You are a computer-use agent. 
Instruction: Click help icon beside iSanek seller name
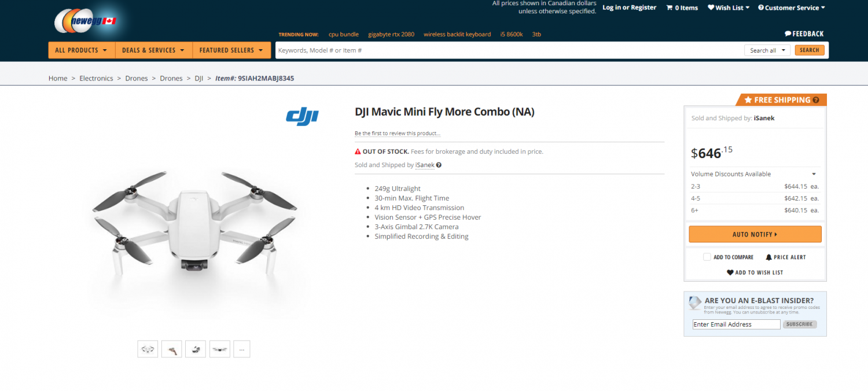[x=439, y=165]
